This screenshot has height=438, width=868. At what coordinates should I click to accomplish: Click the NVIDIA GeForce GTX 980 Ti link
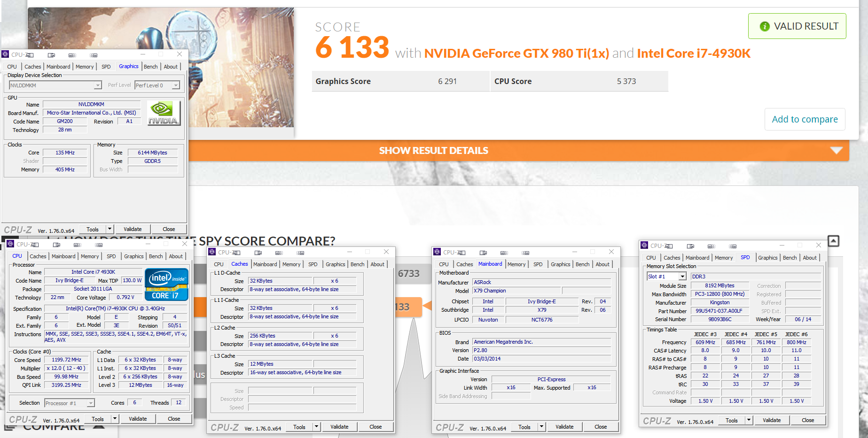(x=516, y=54)
